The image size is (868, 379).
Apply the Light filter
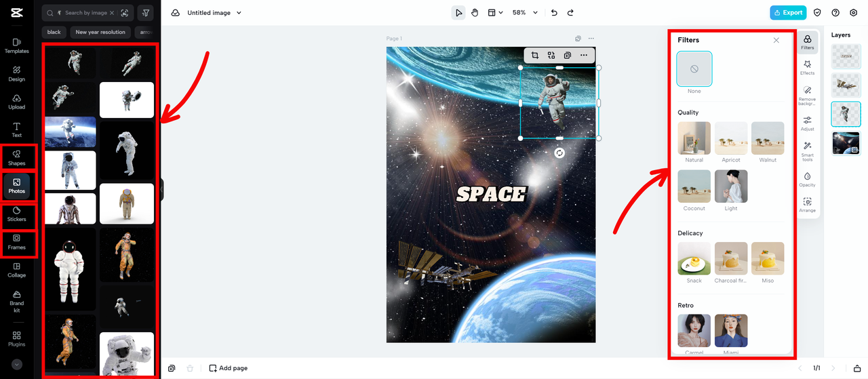tap(731, 186)
